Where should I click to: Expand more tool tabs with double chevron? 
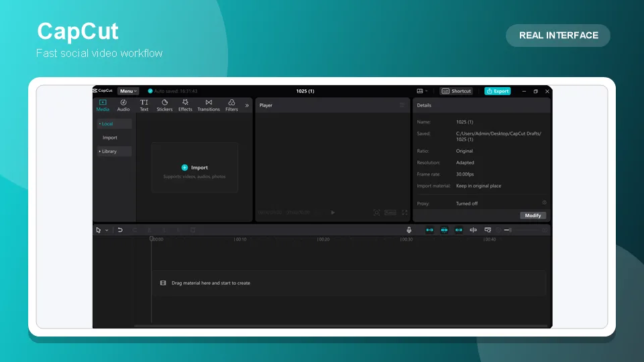click(x=247, y=105)
